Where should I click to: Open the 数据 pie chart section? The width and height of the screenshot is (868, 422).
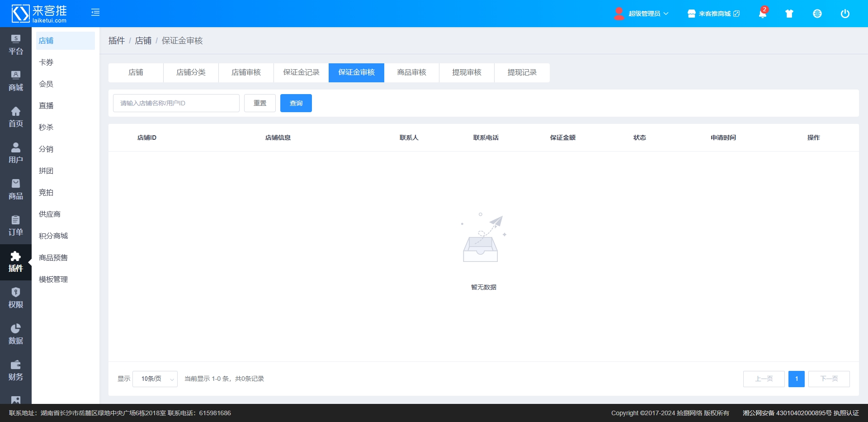[16, 335]
